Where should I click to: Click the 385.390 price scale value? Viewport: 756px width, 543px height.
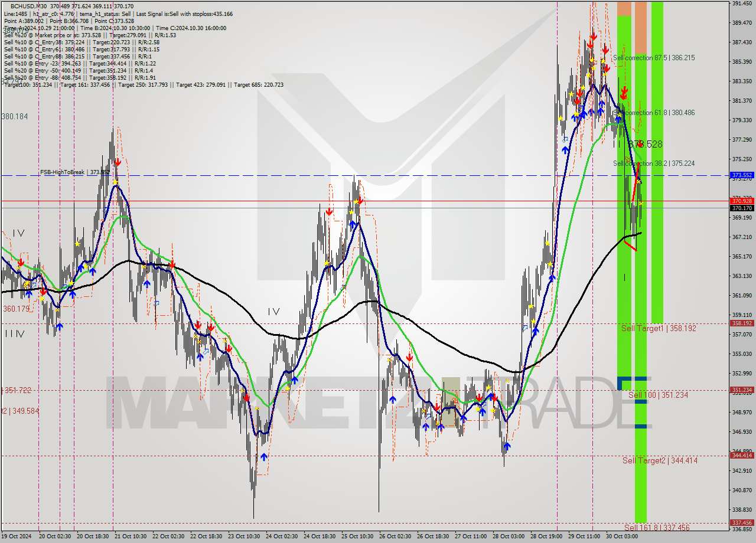click(x=742, y=62)
